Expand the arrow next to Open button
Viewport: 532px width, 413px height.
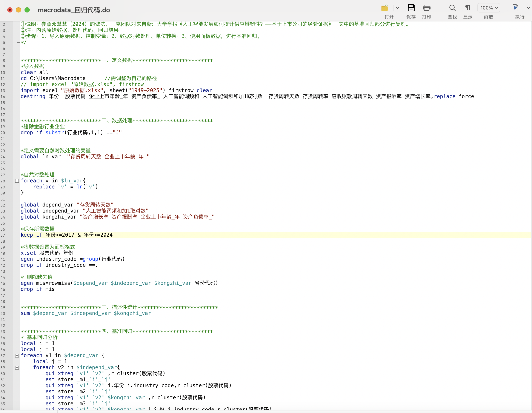coord(398,8)
